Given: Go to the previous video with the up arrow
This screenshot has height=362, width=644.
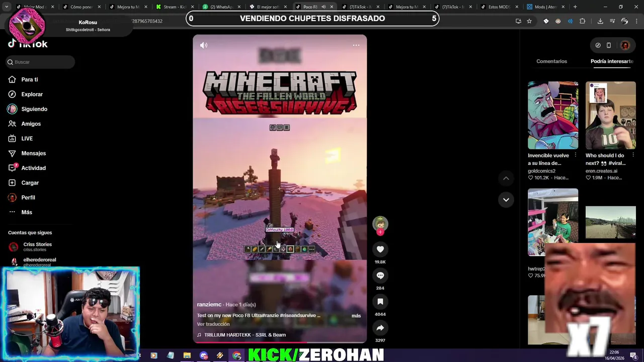Looking at the screenshot, I should coord(506,178).
